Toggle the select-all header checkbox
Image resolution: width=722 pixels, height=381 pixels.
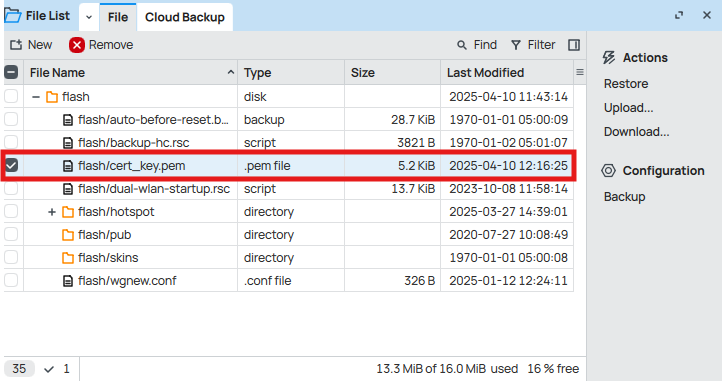tap(11, 72)
